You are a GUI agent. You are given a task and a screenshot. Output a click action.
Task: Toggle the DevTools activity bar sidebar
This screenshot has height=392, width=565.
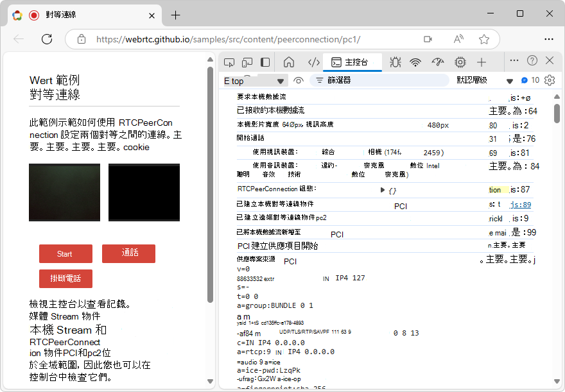click(x=265, y=63)
